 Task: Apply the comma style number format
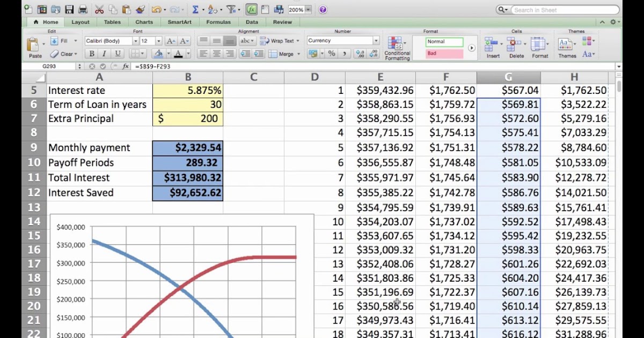click(344, 54)
